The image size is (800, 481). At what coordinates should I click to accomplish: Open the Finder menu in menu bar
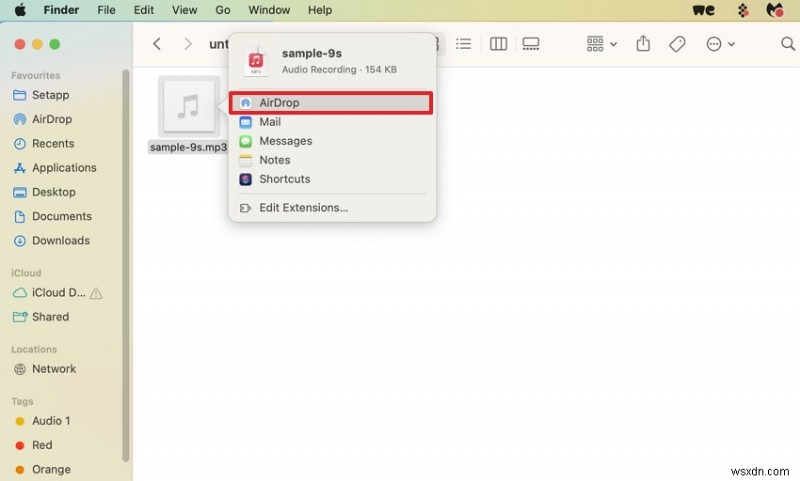61,10
